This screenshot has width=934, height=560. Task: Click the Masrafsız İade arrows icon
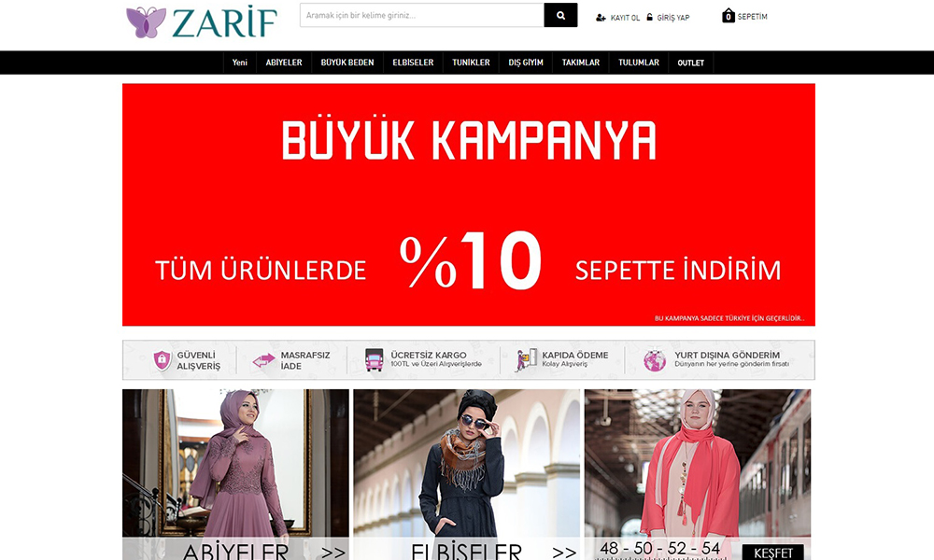coord(263,360)
